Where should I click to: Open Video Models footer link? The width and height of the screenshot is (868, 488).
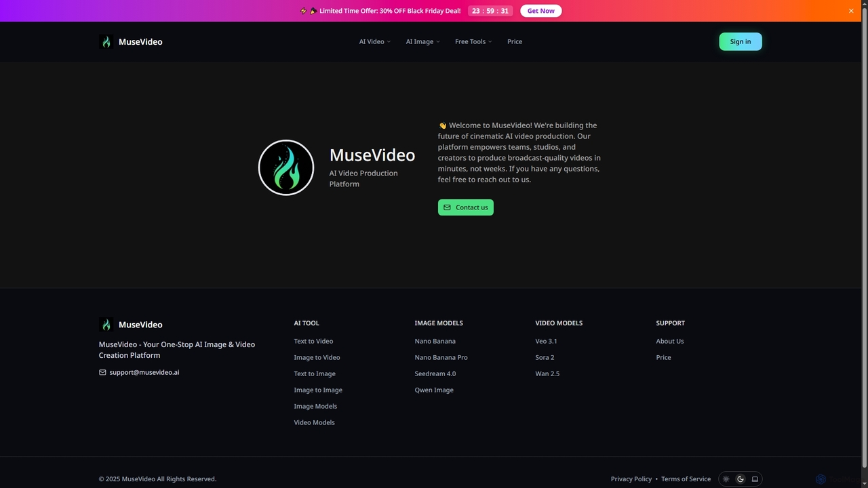[314, 422]
